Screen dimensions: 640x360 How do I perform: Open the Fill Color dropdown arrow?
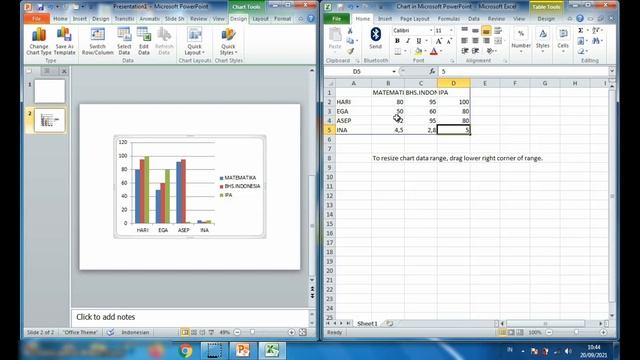coord(425,51)
